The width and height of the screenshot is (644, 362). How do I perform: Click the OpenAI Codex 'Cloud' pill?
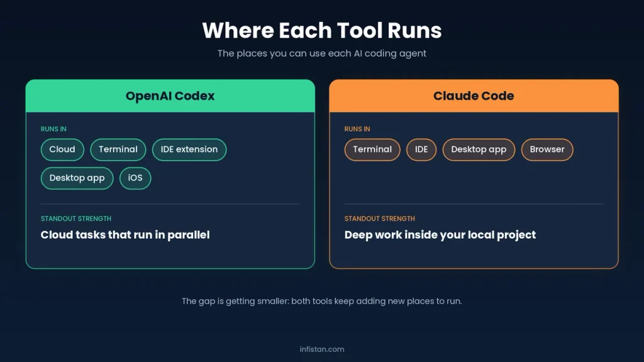pyautogui.click(x=62, y=150)
